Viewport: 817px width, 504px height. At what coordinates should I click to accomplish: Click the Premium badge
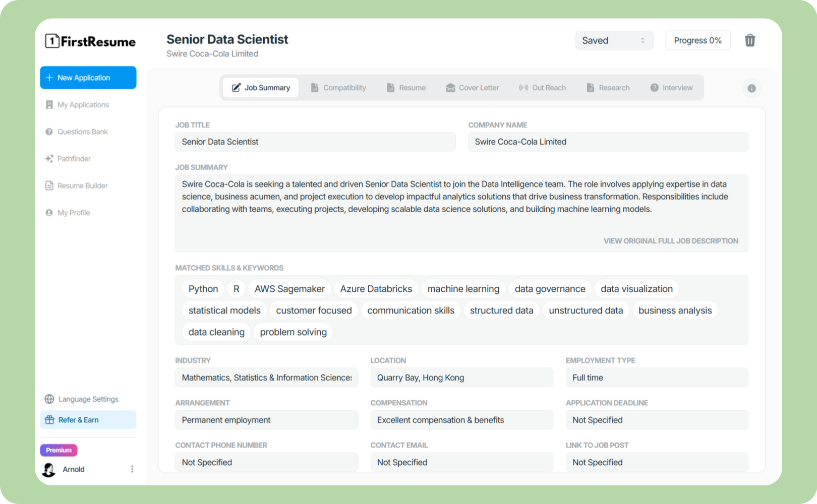coord(59,450)
